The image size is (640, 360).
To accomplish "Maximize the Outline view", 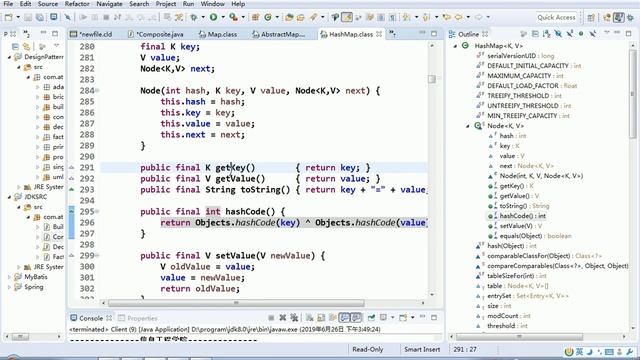I will (x=629, y=33).
